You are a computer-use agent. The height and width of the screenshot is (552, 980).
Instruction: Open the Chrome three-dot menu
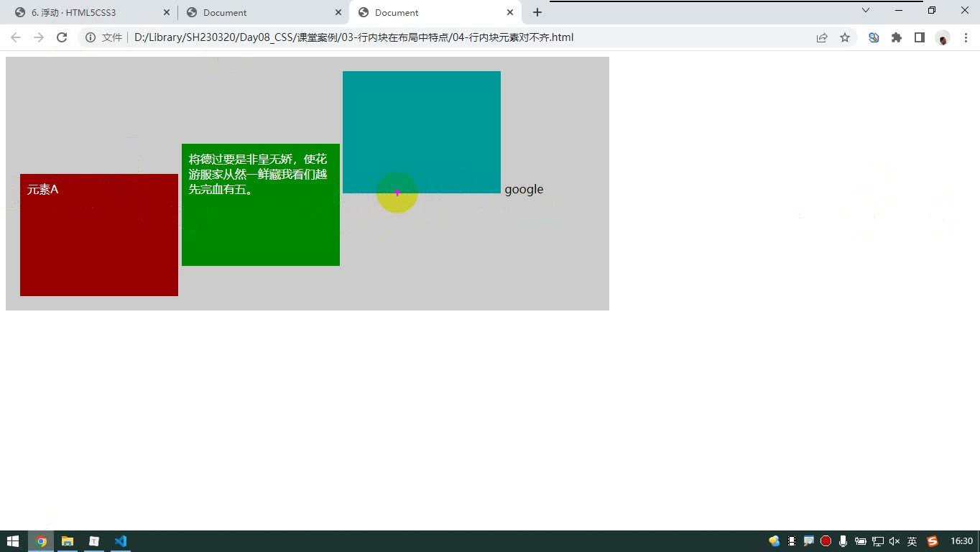(966, 37)
